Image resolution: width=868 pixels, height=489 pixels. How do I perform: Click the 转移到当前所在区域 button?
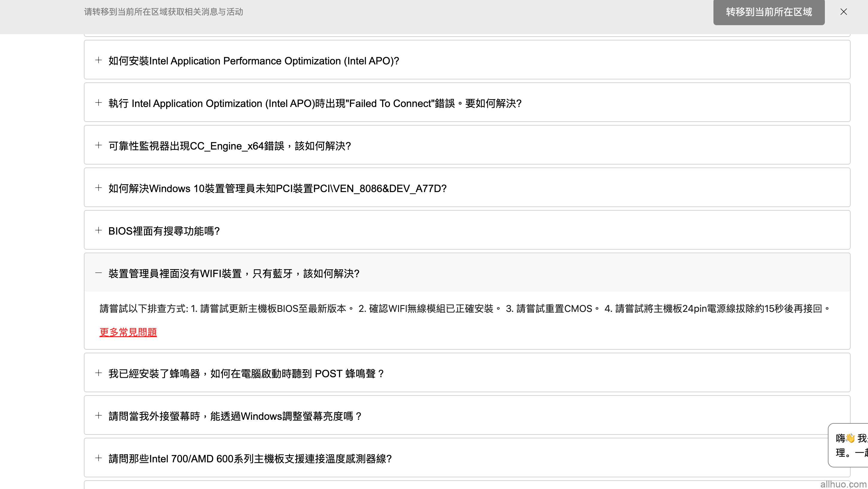(769, 13)
